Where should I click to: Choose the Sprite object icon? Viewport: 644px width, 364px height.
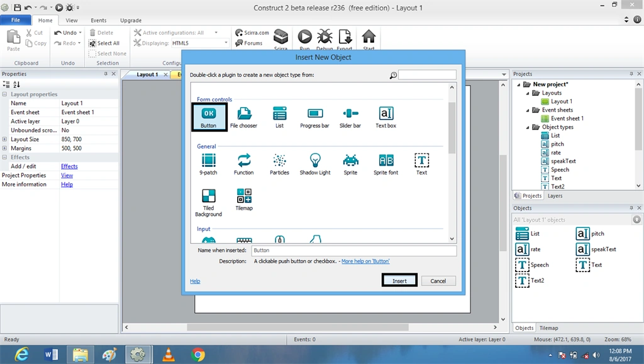click(350, 164)
